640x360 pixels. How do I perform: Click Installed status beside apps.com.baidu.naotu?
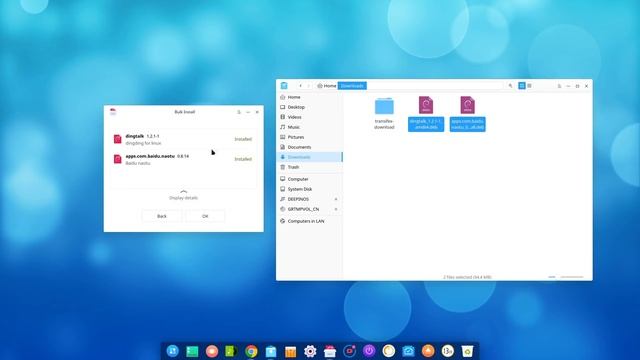click(x=243, y=159)
